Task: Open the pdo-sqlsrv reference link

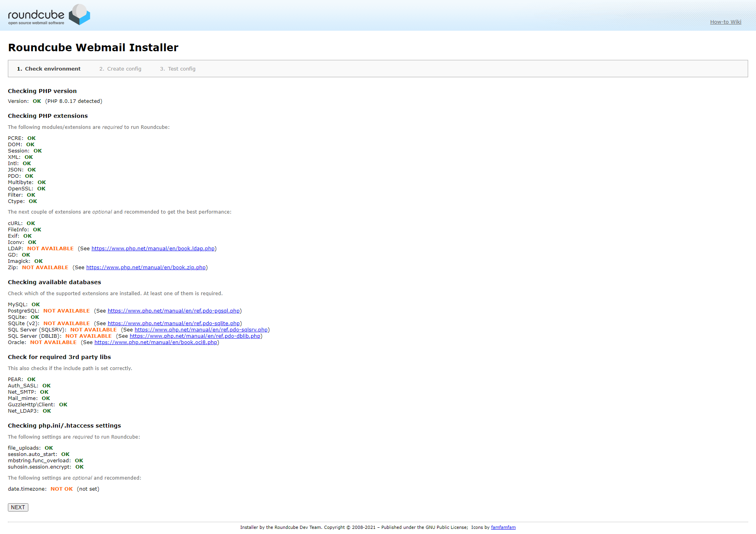Action: tap(201, 330)
